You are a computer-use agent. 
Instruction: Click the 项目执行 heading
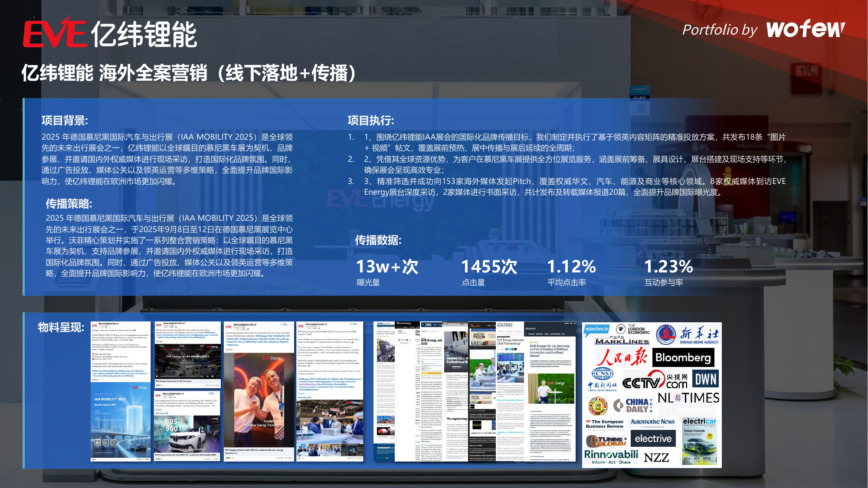click(x=371, y=121)
